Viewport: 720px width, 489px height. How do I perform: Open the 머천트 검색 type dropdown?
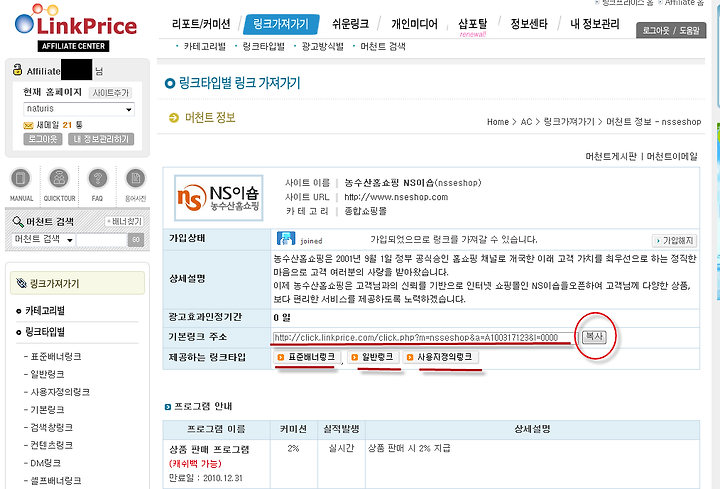pos(43,239)
